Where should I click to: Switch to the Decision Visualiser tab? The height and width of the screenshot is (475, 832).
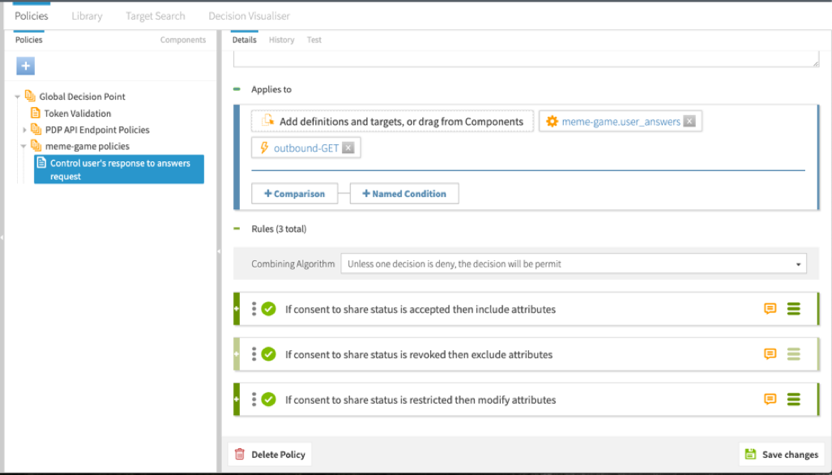tap(249, 16)
